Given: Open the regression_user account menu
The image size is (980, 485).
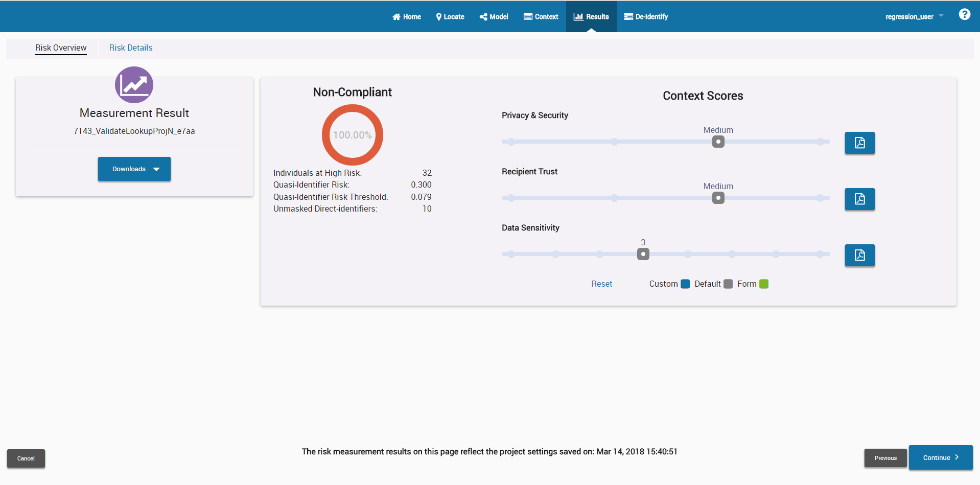Looking at the screenshot, I should click(x=914, y=17).
